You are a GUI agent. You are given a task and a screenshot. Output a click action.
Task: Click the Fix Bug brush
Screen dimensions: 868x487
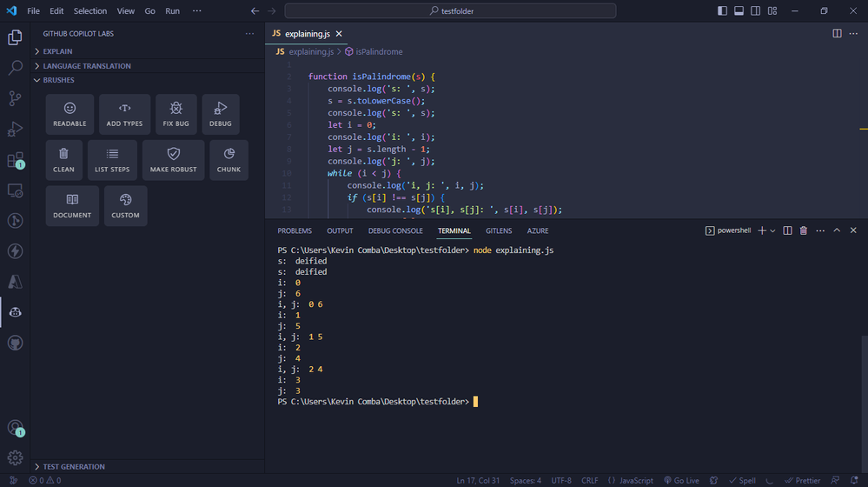(x=176, y=114)
